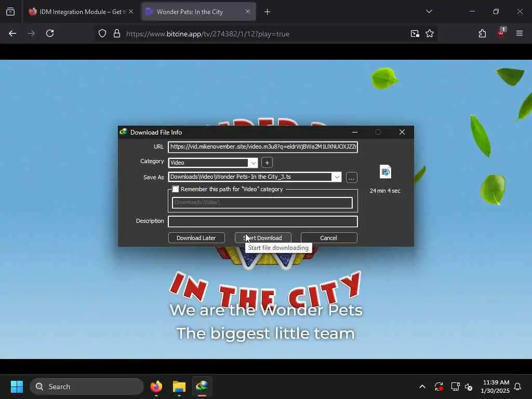Open network status tray icon
Viewport: 532px width, 399px height.
[455, 387]
